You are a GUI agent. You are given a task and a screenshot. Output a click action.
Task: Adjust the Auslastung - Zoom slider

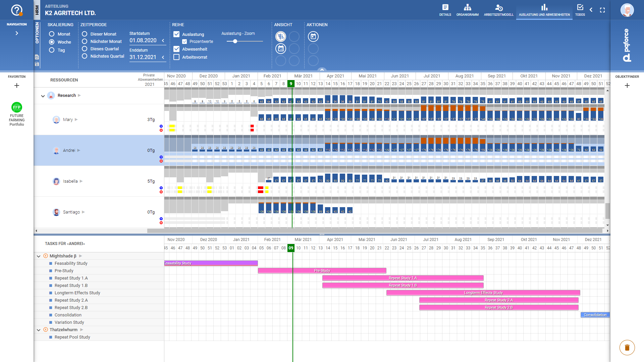pos(235,41)
